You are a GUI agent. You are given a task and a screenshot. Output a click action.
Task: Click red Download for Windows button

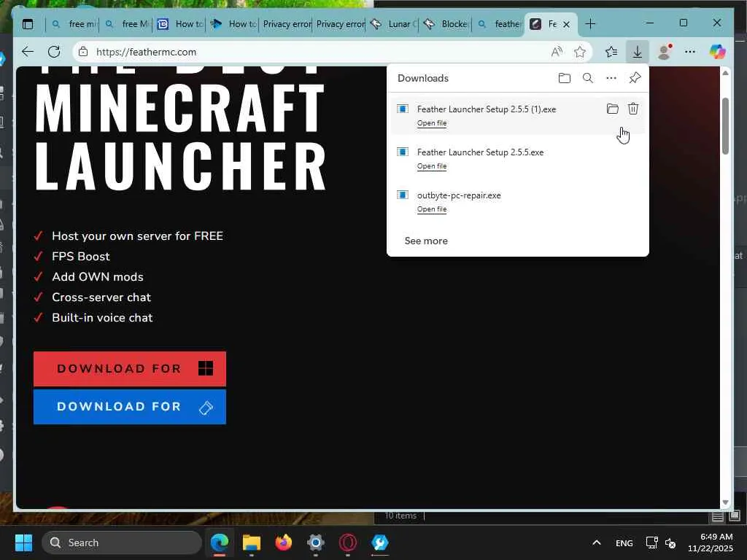click(130, 368)
